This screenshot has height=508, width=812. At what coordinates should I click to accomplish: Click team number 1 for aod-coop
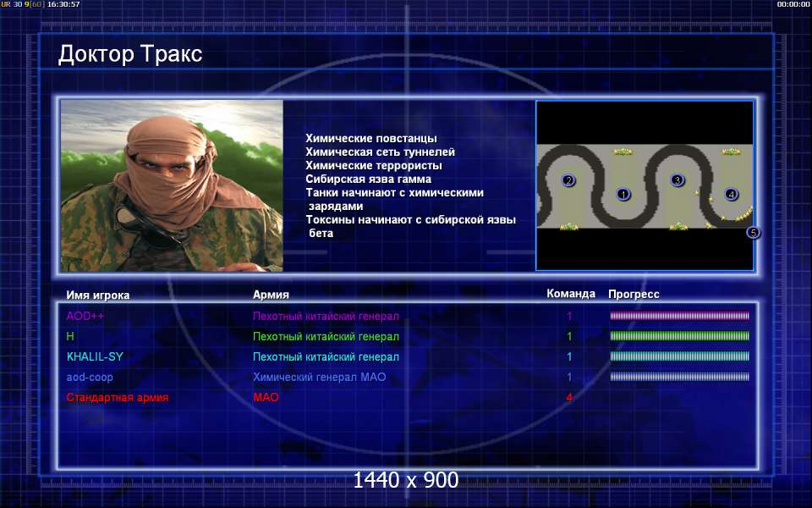(x=569, y=377)
